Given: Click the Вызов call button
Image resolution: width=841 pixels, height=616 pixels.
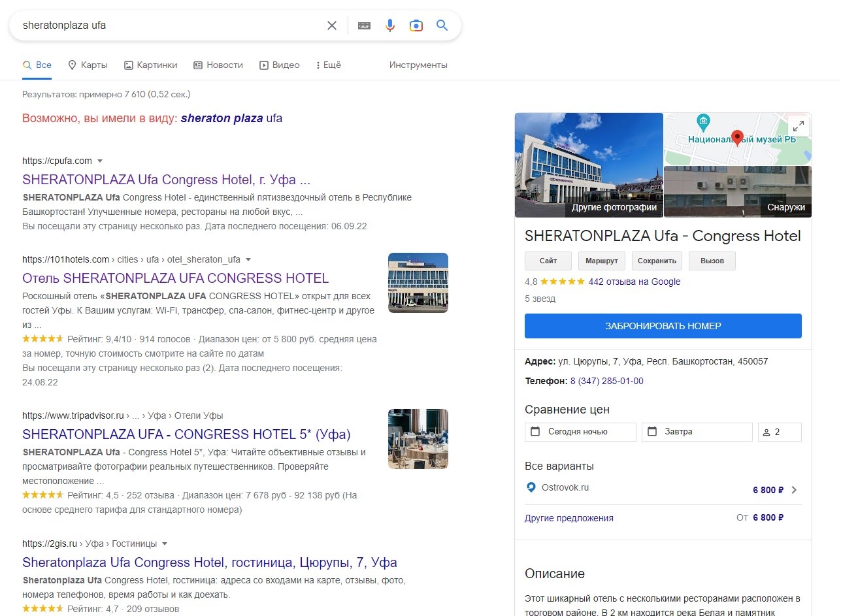Looking at the screenshot, I should point(712,261).
